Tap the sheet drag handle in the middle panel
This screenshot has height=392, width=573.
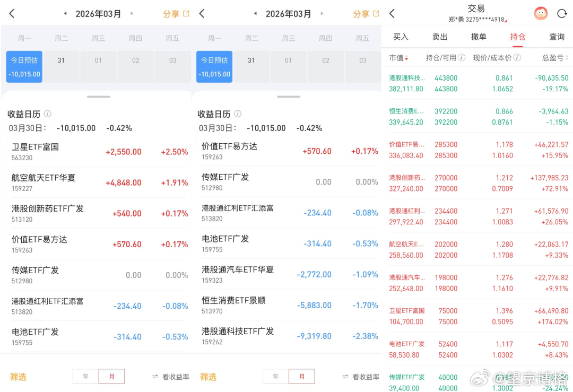(289, 97)
